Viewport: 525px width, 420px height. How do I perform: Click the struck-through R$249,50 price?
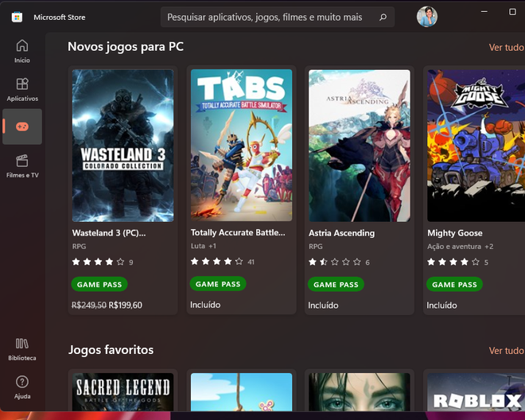pos(89,305)
